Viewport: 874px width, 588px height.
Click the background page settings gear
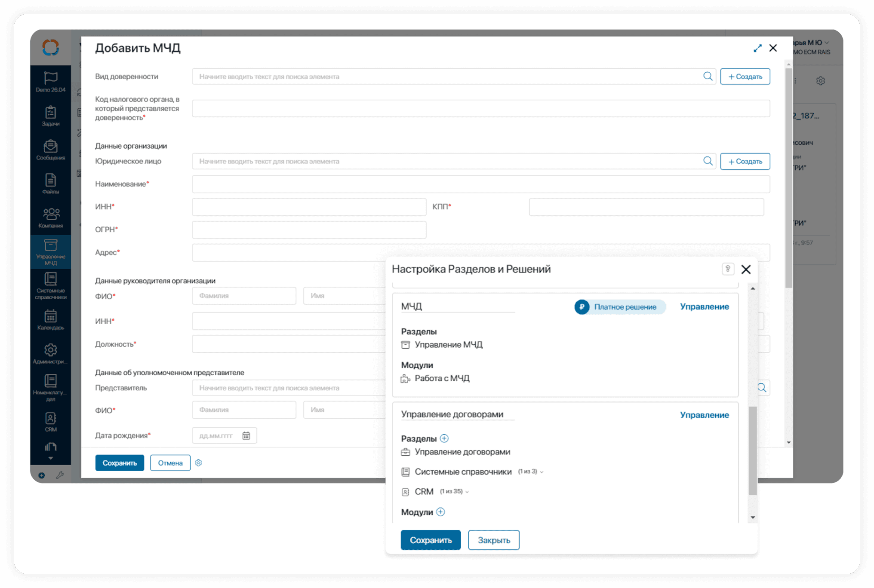(820, 81)
